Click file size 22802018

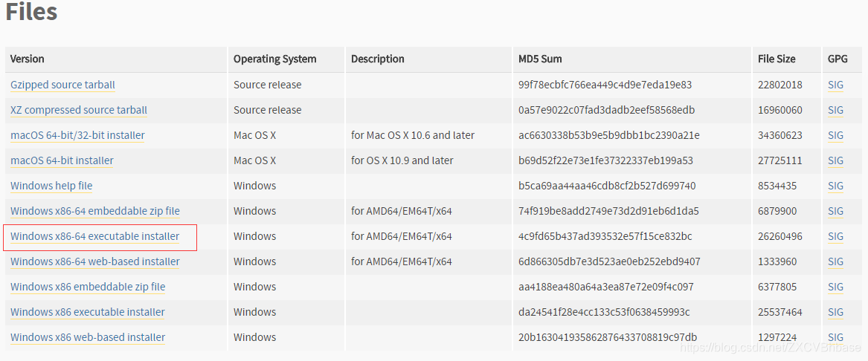point(780,85)
